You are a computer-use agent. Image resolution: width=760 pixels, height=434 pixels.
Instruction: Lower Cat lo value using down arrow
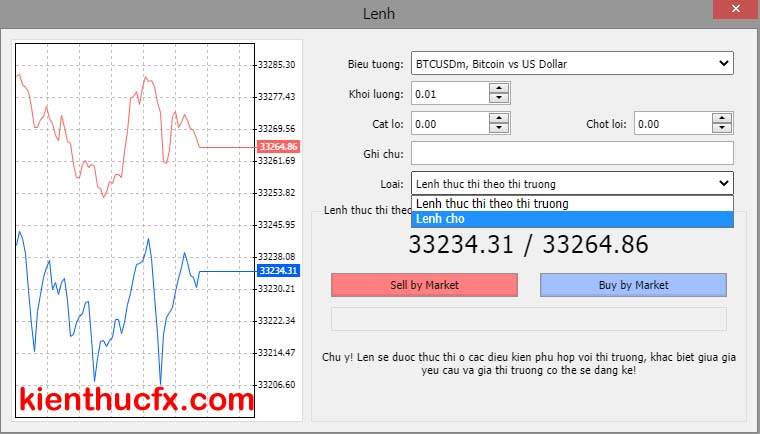coord(499,129)
